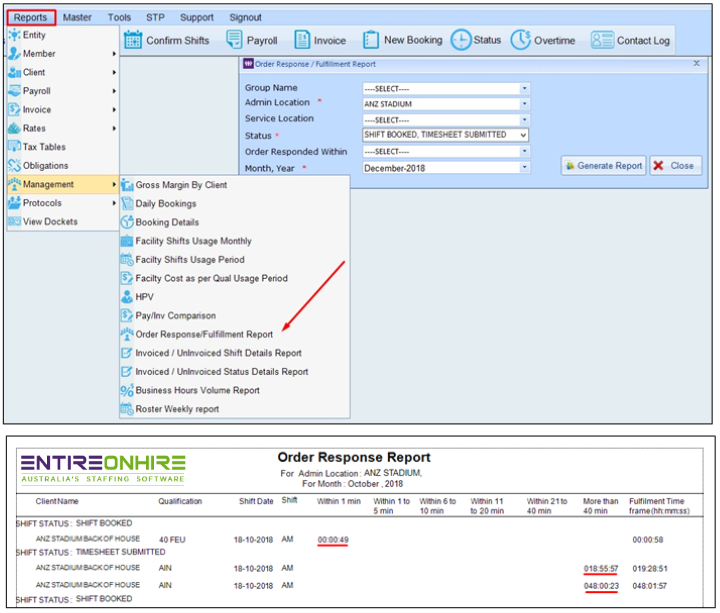Screen dimensions: 720x613
Task: Click the Shift Date column header
Action: 256,501
